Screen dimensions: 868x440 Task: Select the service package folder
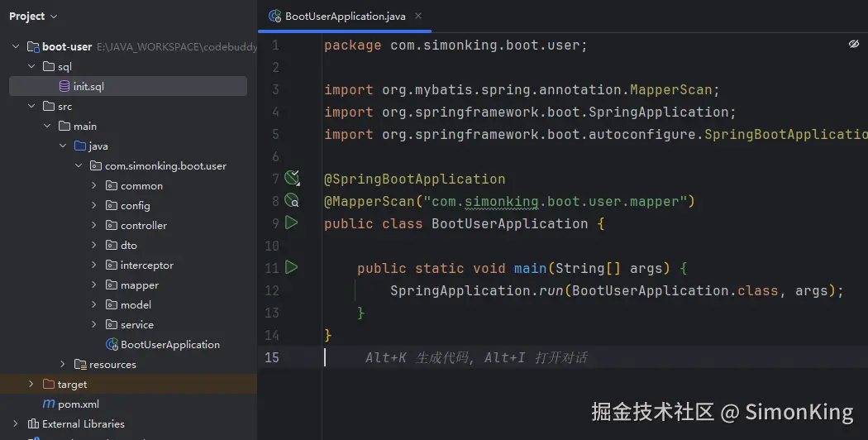point(136,324)
